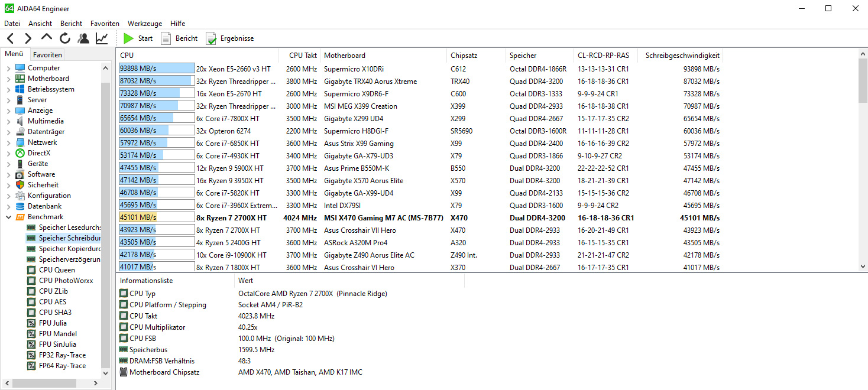Select the Konfiguration tree icon
Screen dimensions: 868x390
point(20,196)
